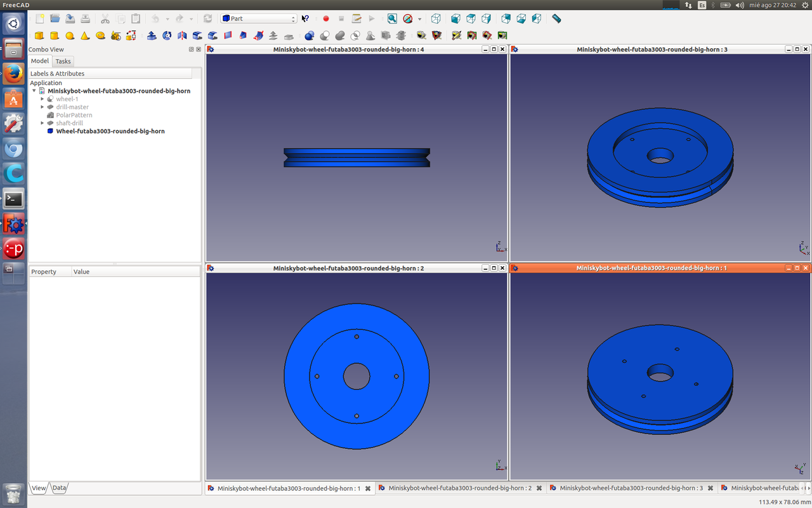Image resolution: width=812 pixels, height=508 pixels.
Task: Switch to the Data property tab
Action: coord(59,488)
